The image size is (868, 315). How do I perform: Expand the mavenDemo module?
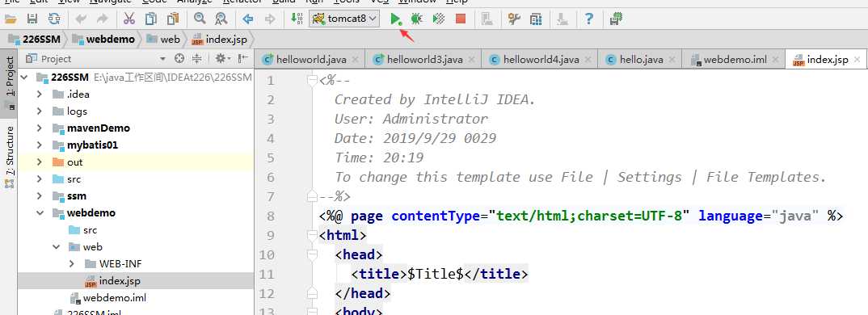click(x=40, y=128)
